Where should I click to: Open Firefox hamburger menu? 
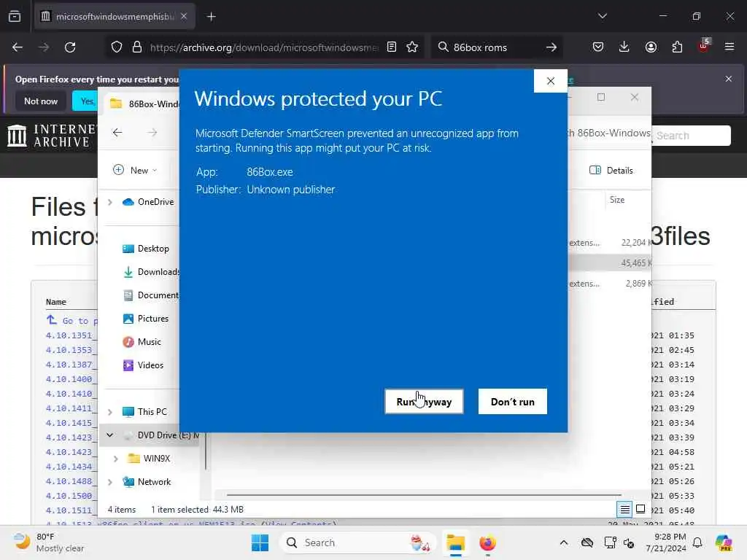point(729,47)
